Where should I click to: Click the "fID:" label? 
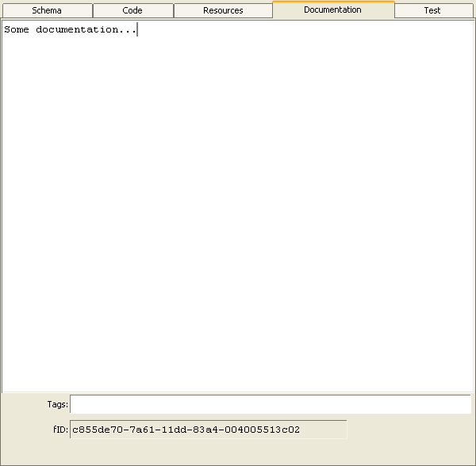60,430
